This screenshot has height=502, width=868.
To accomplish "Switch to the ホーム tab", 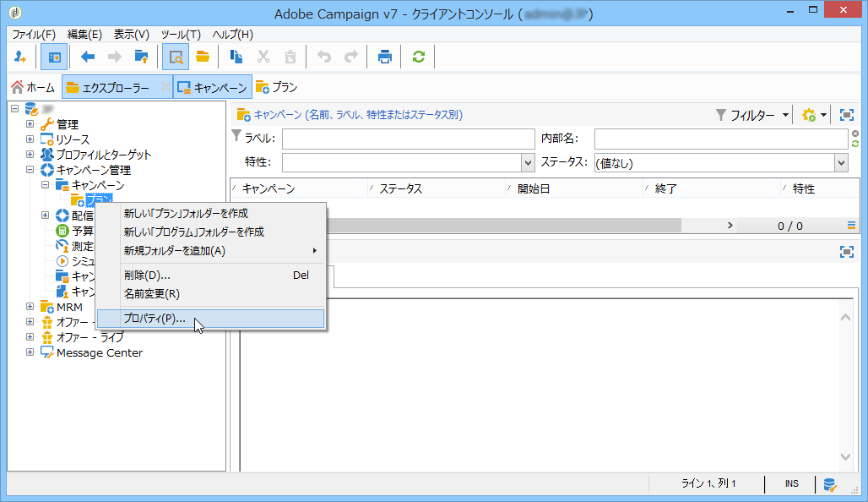I will 33,87.
